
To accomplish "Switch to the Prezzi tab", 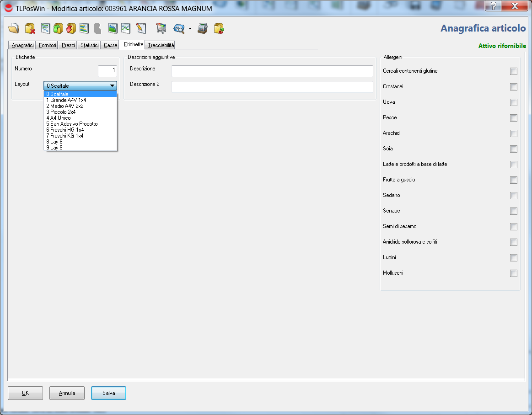I will tap(68, 45).
